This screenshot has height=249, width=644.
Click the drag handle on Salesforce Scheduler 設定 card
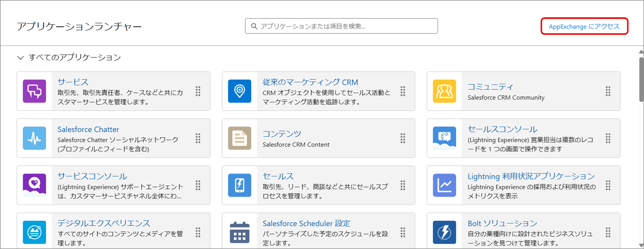click(x=403, y=232)
